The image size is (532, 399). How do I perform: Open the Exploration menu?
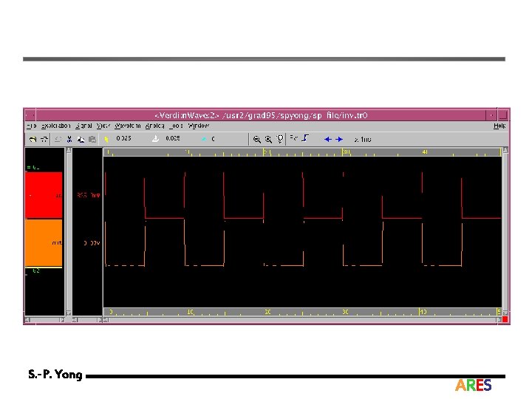tap(56, 126)
